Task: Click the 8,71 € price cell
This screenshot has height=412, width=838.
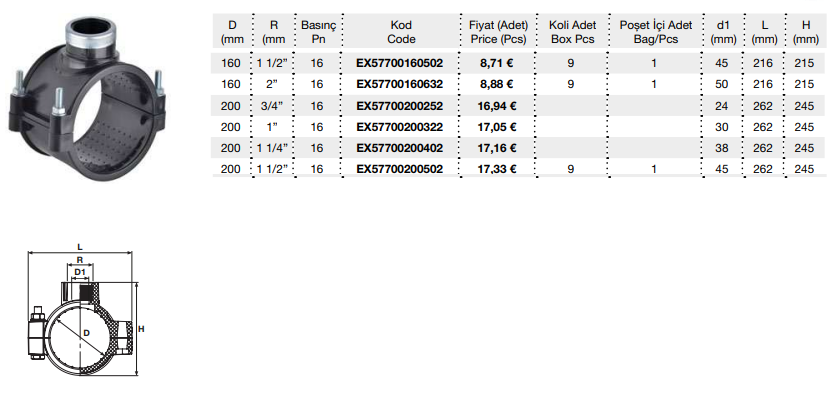Action: [498, 64]
